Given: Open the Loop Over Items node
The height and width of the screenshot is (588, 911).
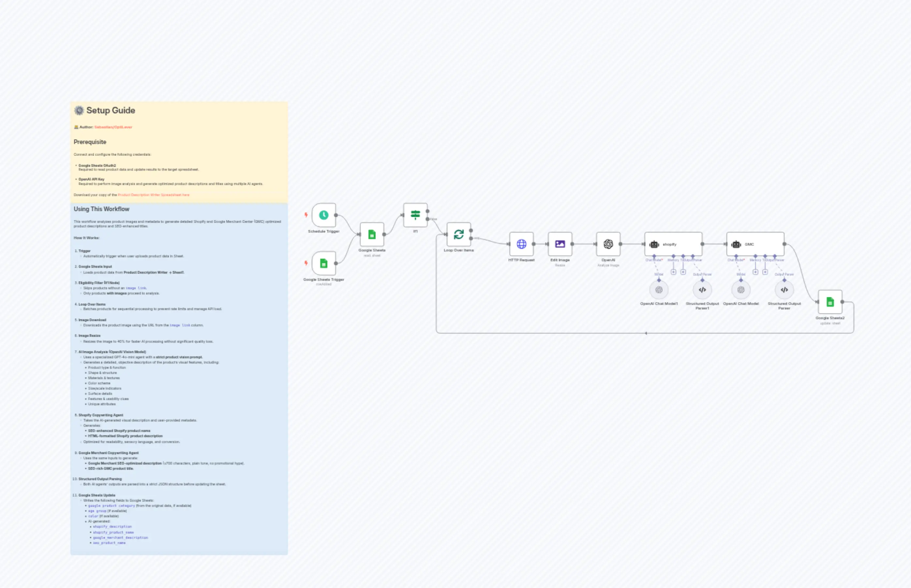Looking at the screenshot, I should (x=459, y=235).
